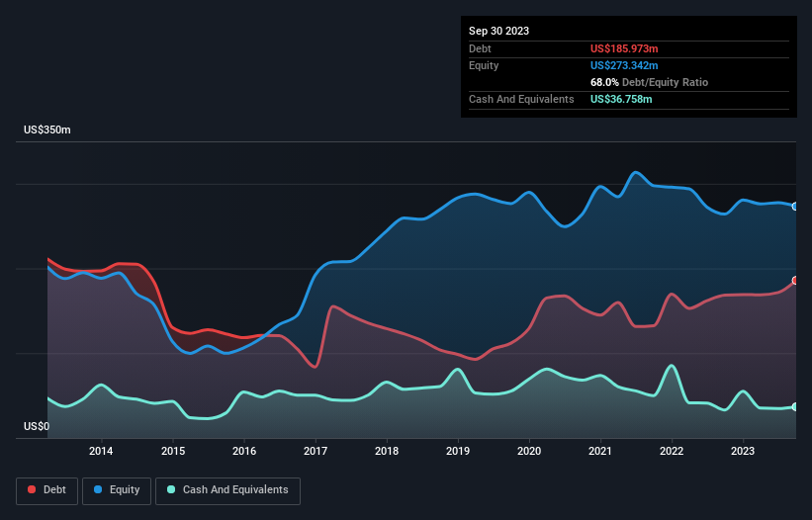Viewport: 812px width, 520px height.
Task: Toggle Cash And Equivalents legend button
Action: pyautogui.click(x=227, y=490)
